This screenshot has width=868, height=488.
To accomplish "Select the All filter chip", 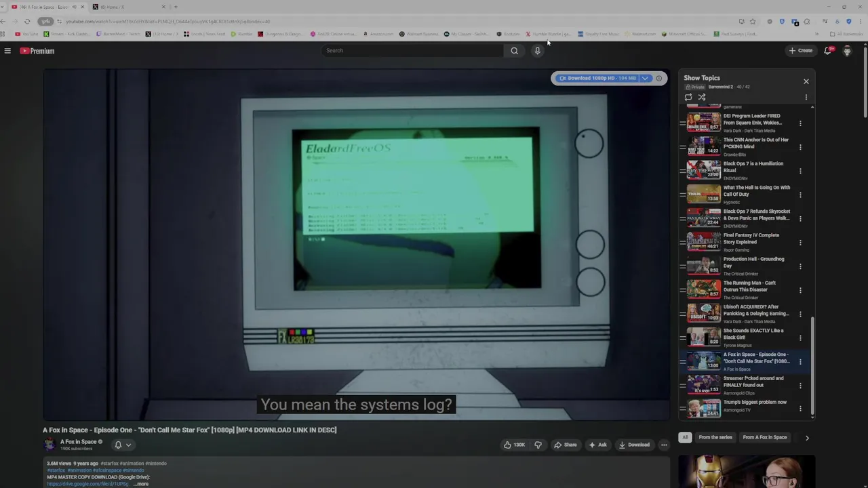I will click(685, 437).
